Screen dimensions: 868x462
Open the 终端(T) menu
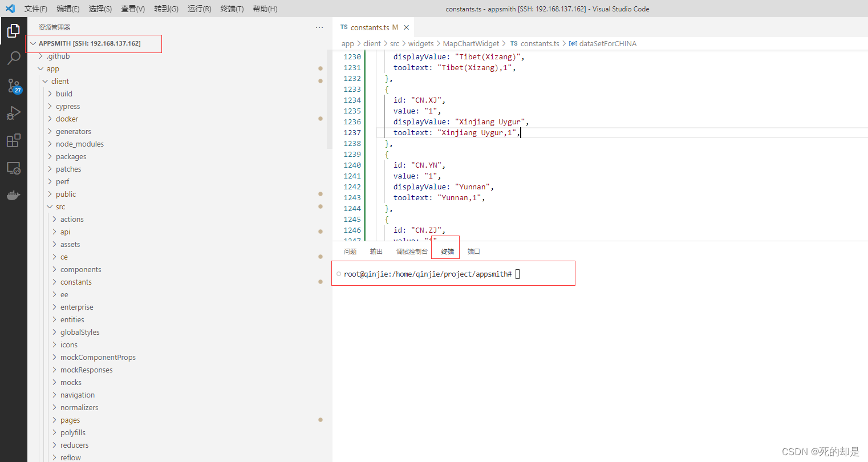click(x=232, y=9)
